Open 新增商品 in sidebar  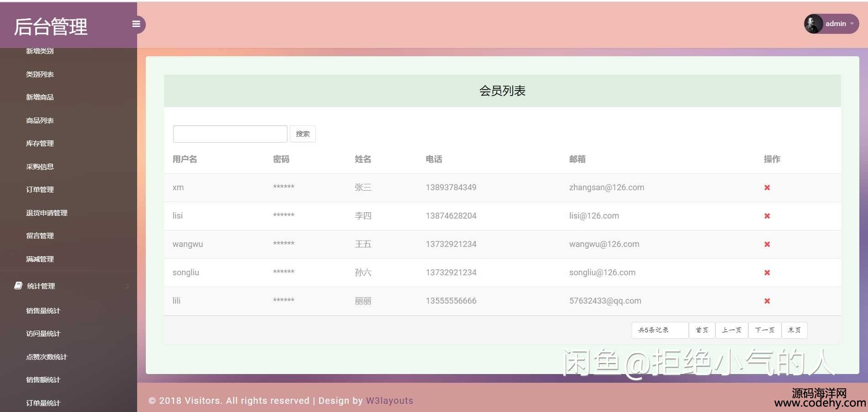[40, 97]
